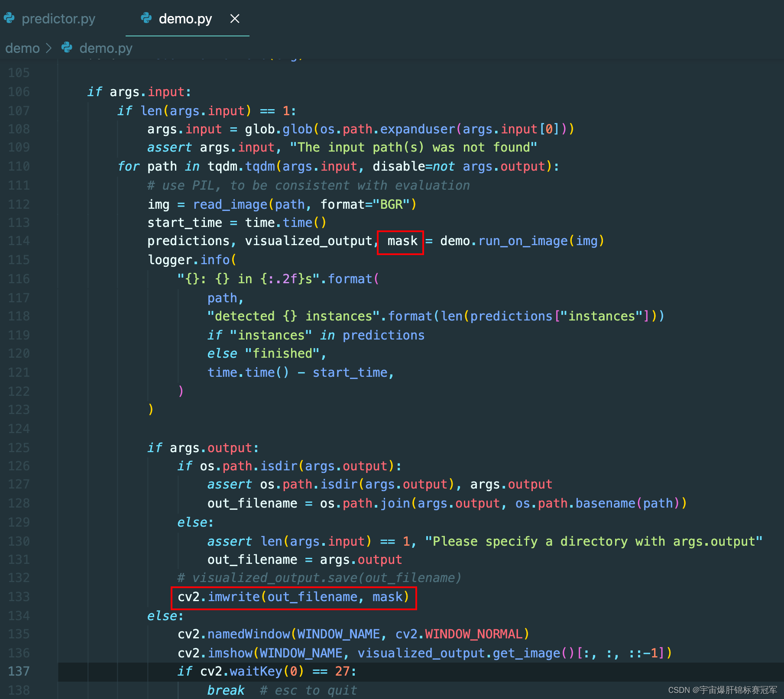Click 'disable=not' argument on line 110
784x699 pixels.
point(414,166)
